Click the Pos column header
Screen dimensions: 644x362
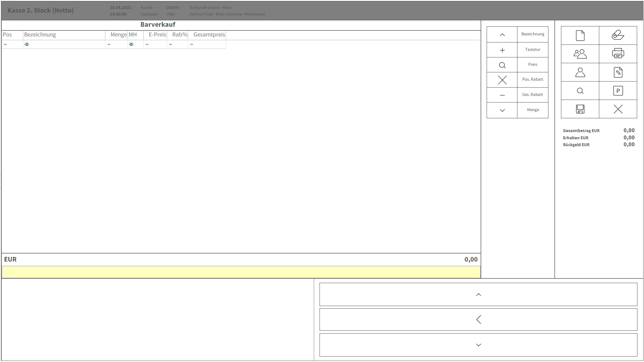[12, 35]
